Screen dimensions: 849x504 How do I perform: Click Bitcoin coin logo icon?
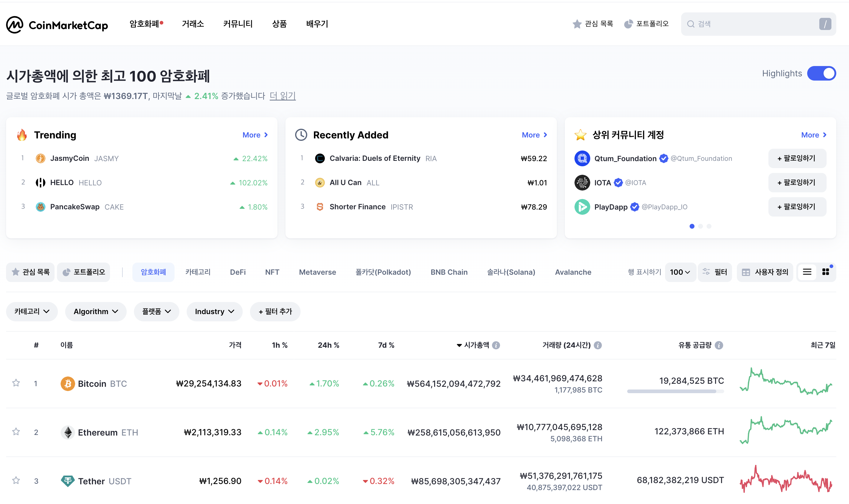pyautogui.click(x=68, y=383)
